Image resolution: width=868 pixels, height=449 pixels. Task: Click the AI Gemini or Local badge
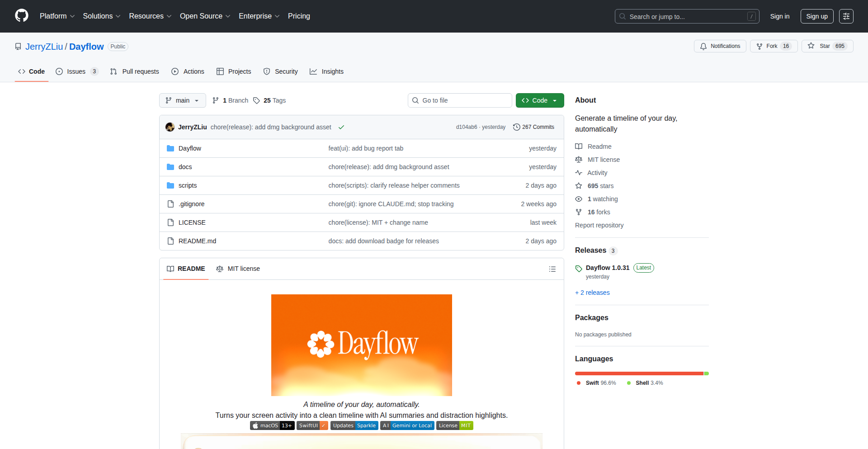point(407,425)
